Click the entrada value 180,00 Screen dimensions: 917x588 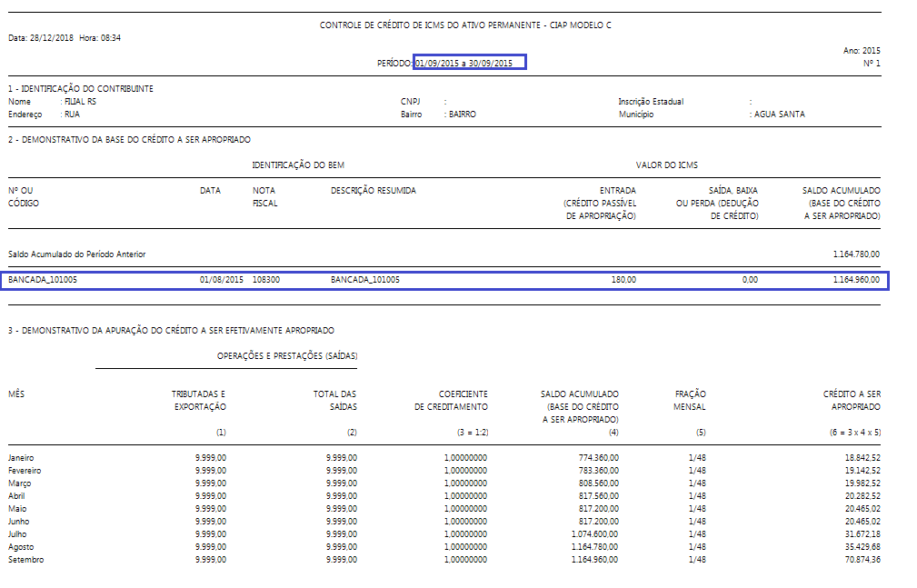point(623,280)
